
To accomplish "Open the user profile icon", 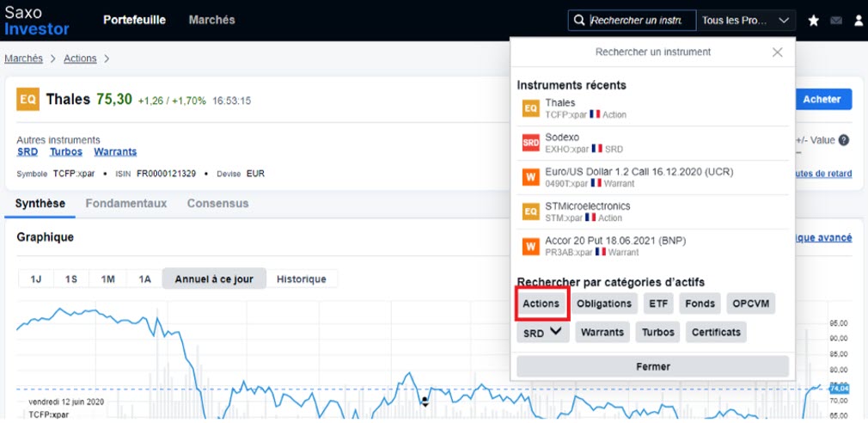I will click(859, 21).
